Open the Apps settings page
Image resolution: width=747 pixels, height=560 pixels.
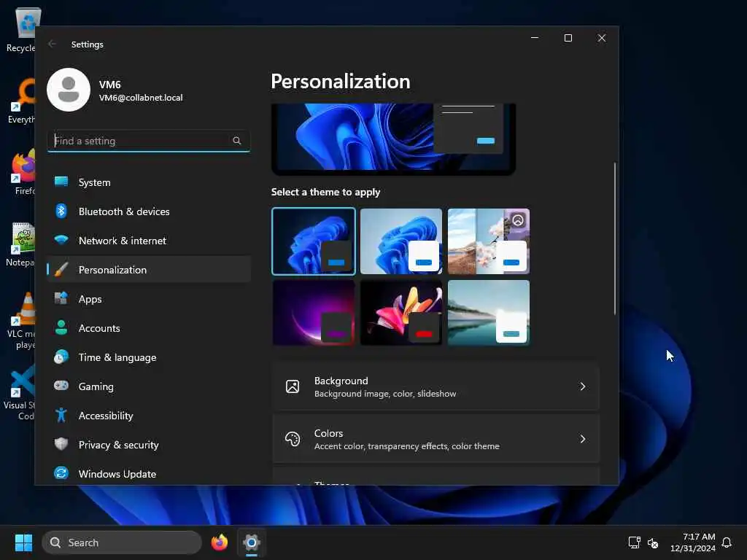click(149, 299)
